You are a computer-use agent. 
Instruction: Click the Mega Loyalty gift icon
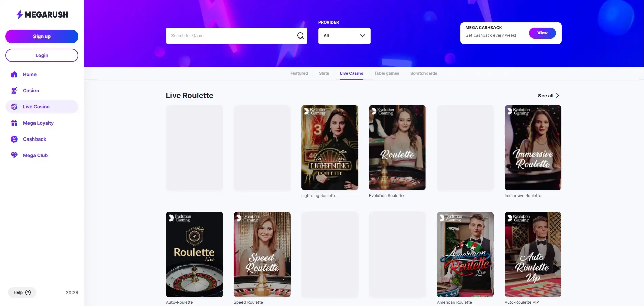tap(14, 123)
